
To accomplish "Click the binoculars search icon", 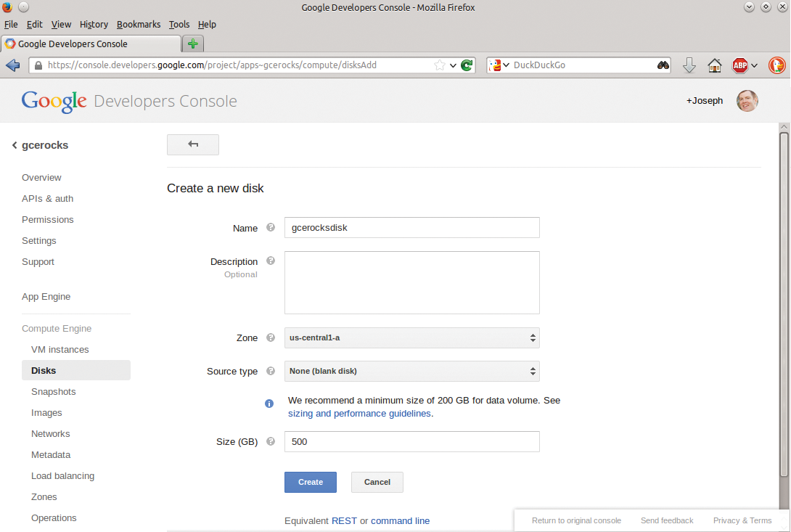I will click(x=663, y=65).
